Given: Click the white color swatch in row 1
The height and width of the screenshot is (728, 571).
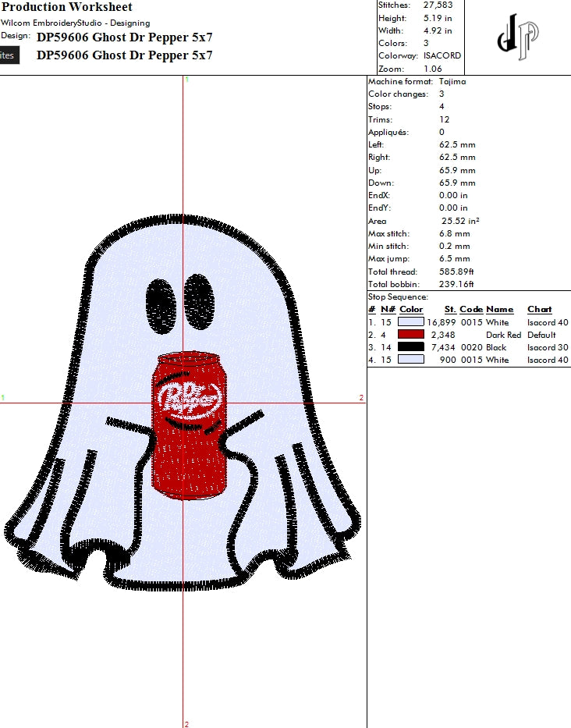Looking at the screenshot, I should [411, 321].
